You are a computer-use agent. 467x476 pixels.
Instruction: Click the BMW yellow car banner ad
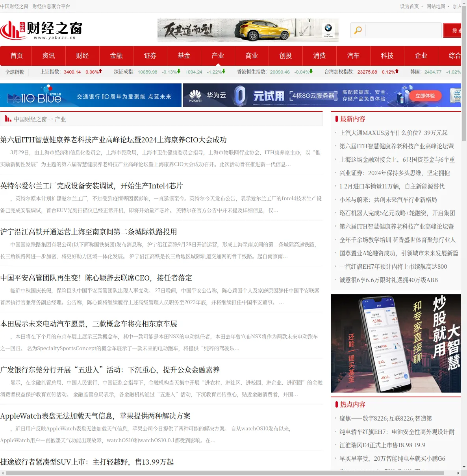248,30
